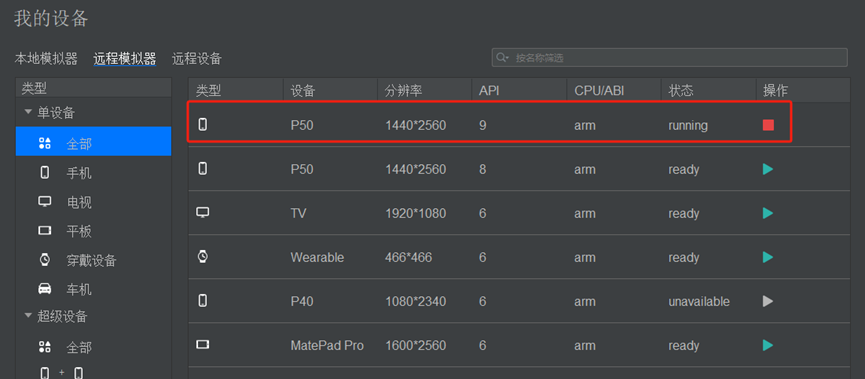865x379 pixels.
Task: Click the car icon beside 车机
Action: [x=45, y=289]
